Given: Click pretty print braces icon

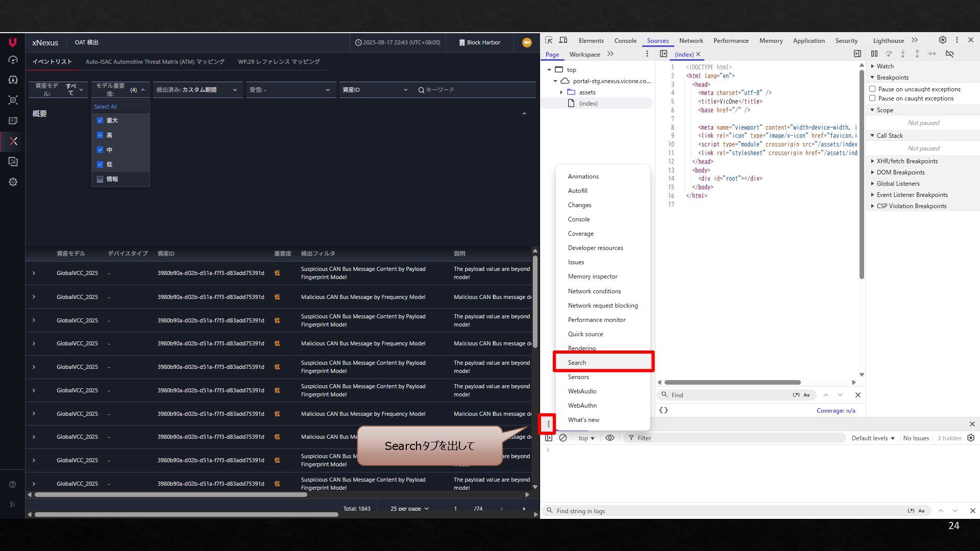Looking at the screenshot, I should 663,410.
